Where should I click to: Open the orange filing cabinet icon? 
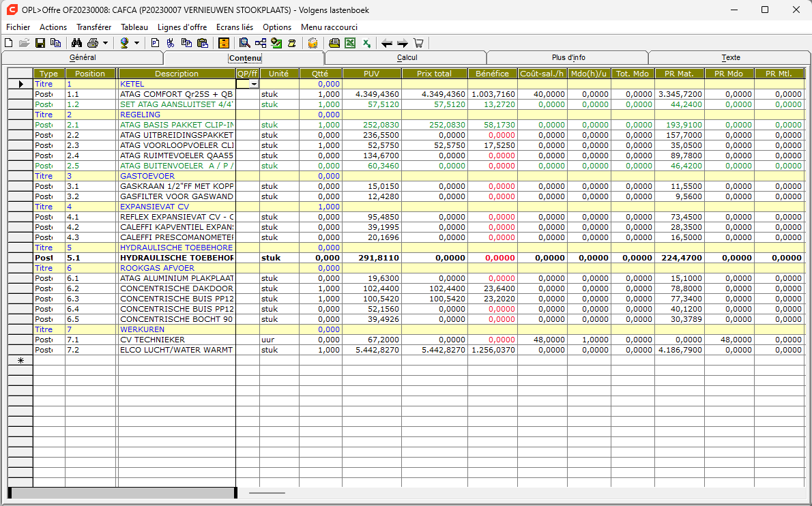pyautogui.click(x=224, y=43)
